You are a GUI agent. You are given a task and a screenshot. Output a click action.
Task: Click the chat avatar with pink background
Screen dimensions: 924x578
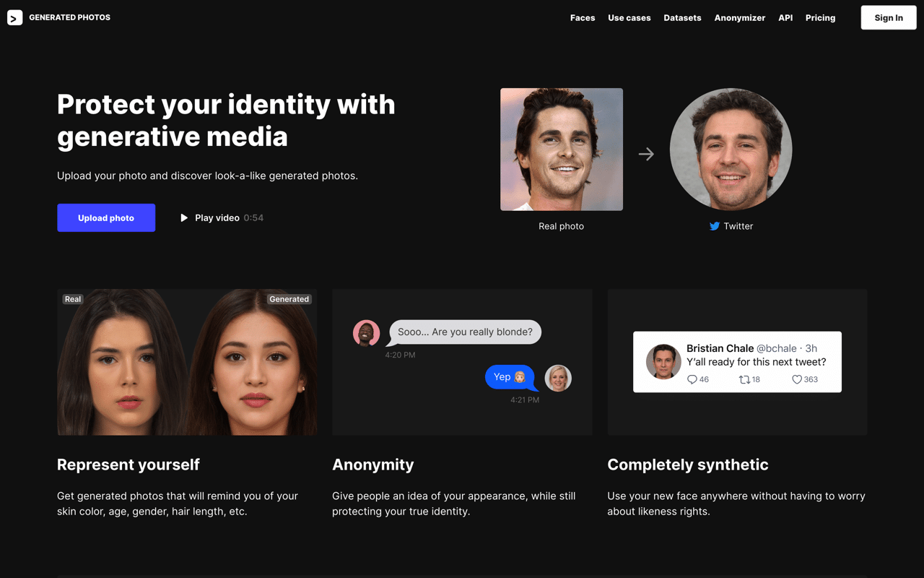[366, 333]
